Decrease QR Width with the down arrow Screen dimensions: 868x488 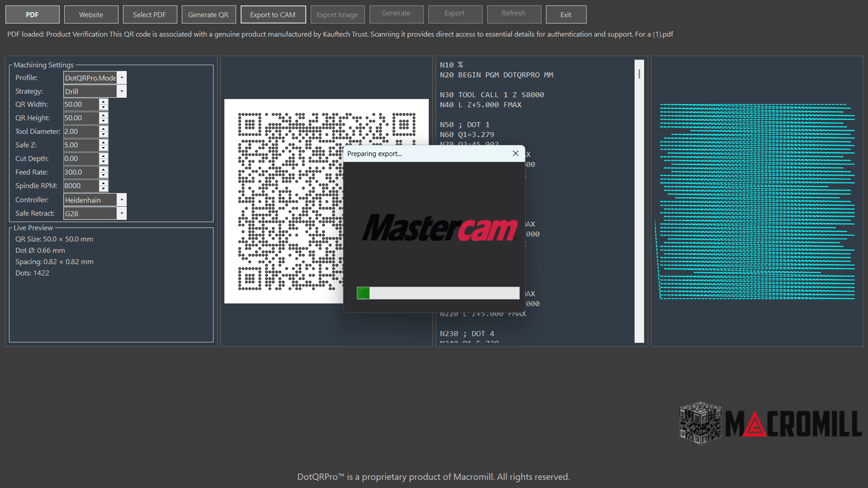pyautogui.click(x=104, y=107)
